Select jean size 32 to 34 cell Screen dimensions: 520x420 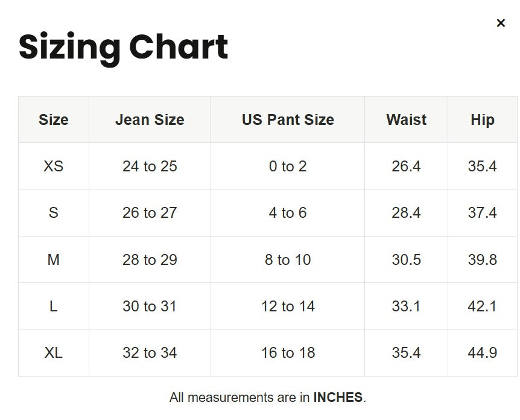[150, 352]
